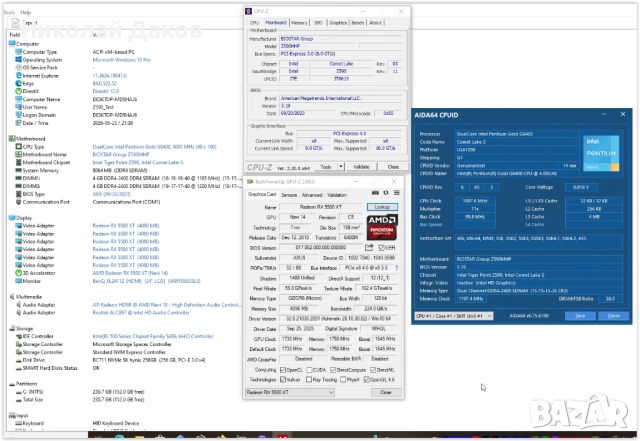Switch to the Validation tab in GPU-Z
This screenshot has width=640, height=441.
(x=337, y=195)
